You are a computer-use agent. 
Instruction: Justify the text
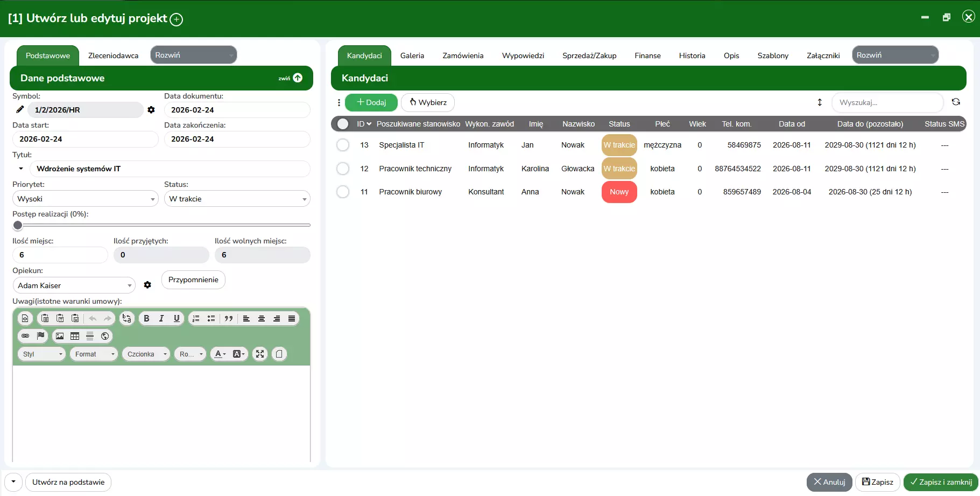[x=292, y=318]
